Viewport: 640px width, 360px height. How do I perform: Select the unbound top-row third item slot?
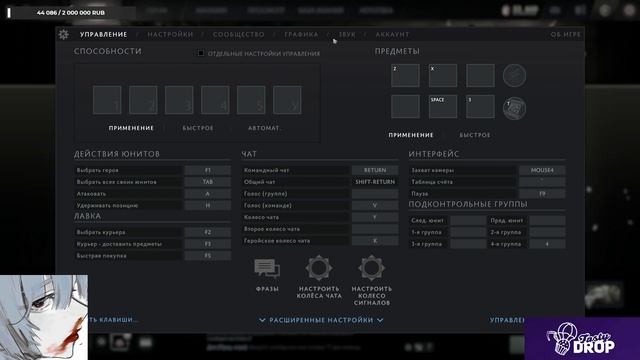(480, 76)
